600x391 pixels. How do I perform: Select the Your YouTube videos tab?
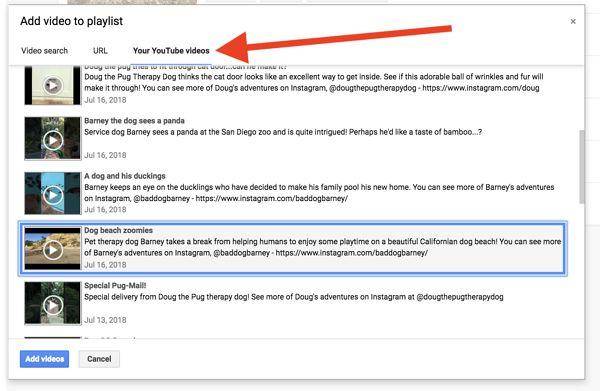[x=171, y=51]
